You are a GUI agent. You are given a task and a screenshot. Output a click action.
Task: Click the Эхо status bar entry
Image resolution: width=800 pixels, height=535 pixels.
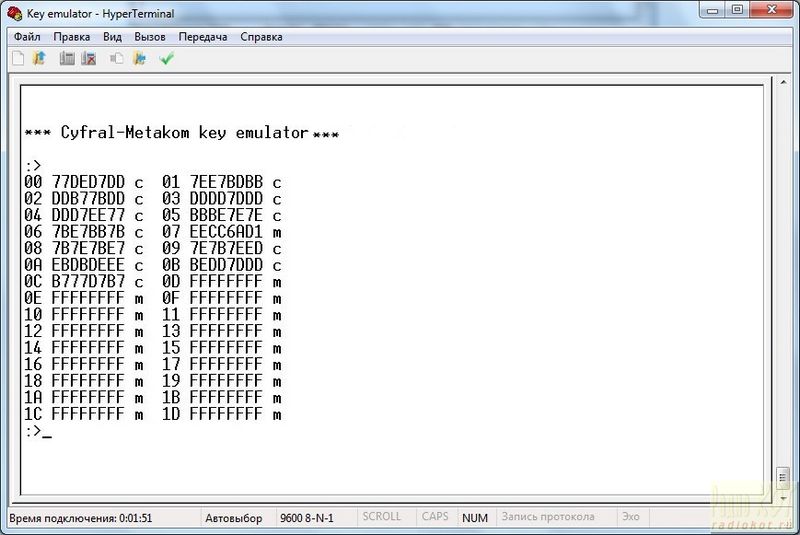[631, 517]
